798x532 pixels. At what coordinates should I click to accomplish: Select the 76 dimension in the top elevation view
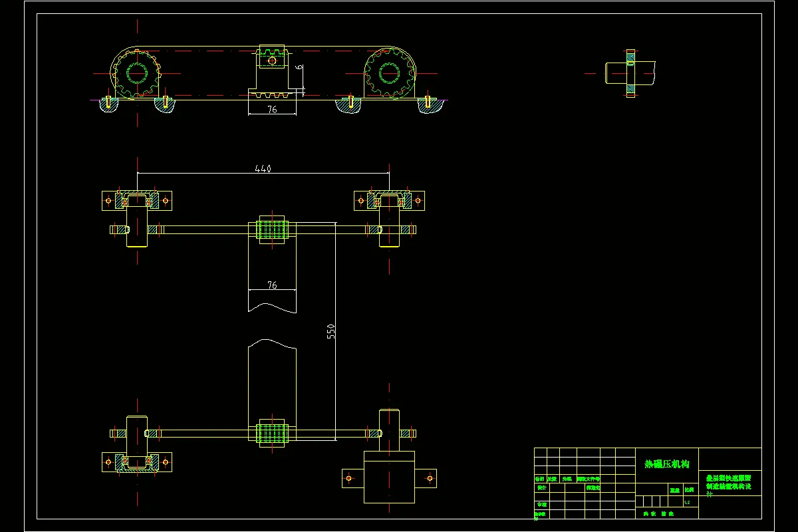tap(272, 110)
